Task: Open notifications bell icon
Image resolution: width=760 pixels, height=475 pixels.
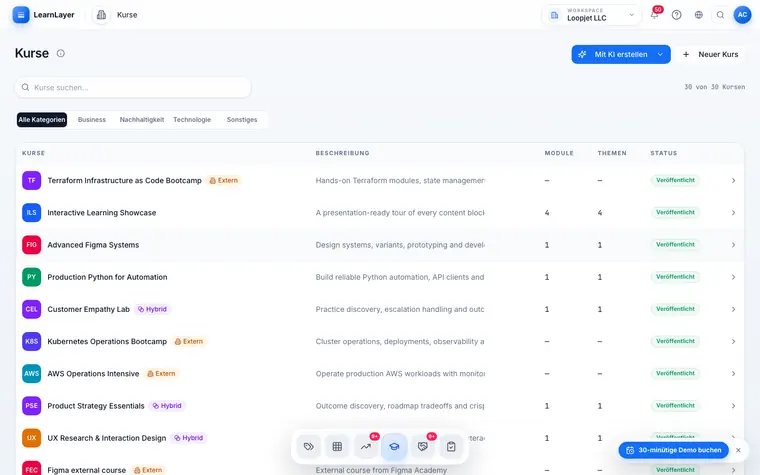Action: coord(654,15)
